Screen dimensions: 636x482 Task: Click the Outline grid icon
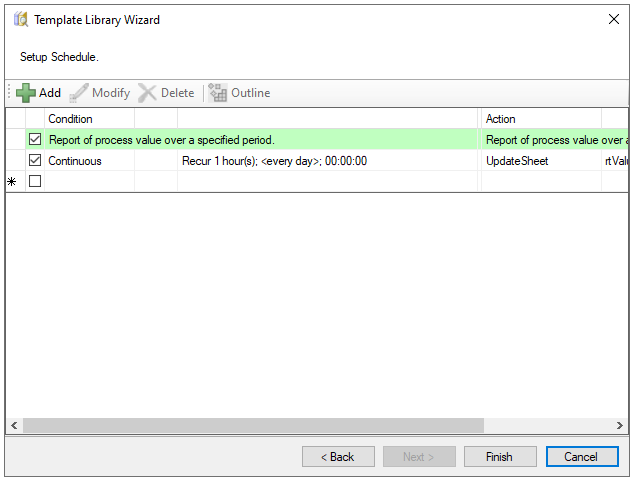tap(218, 93)
